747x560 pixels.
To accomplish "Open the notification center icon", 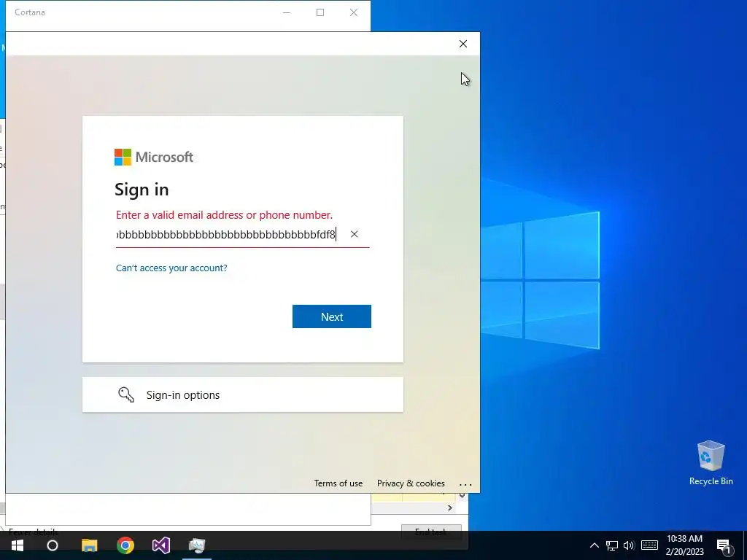I will tap(724, 545).
